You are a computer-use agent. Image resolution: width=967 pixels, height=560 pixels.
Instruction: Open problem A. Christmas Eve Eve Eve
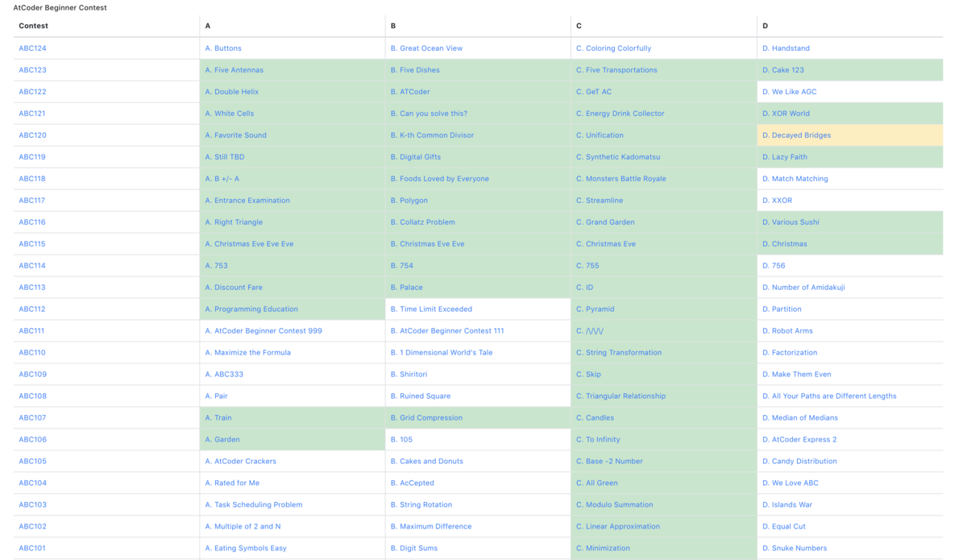pos(249,244)
